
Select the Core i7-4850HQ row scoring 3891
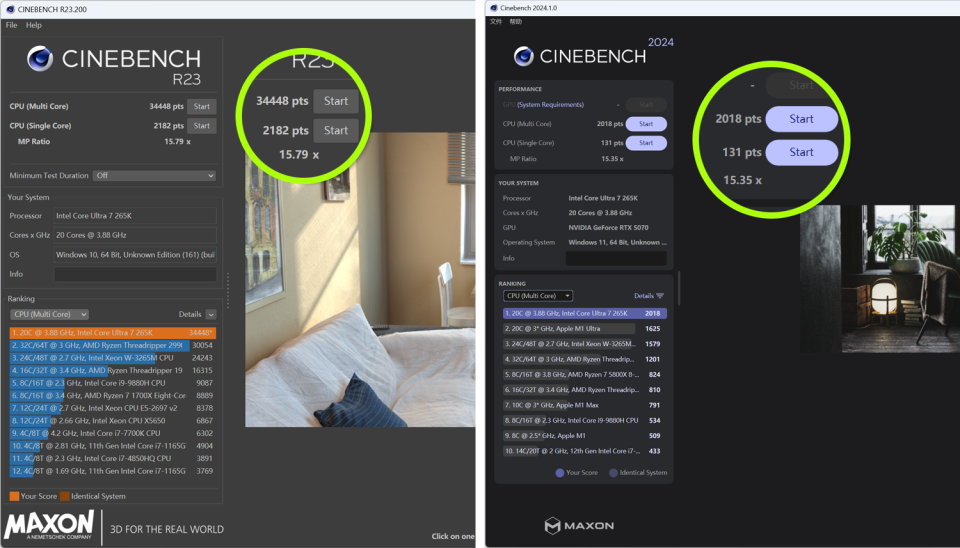pos(113,459)
